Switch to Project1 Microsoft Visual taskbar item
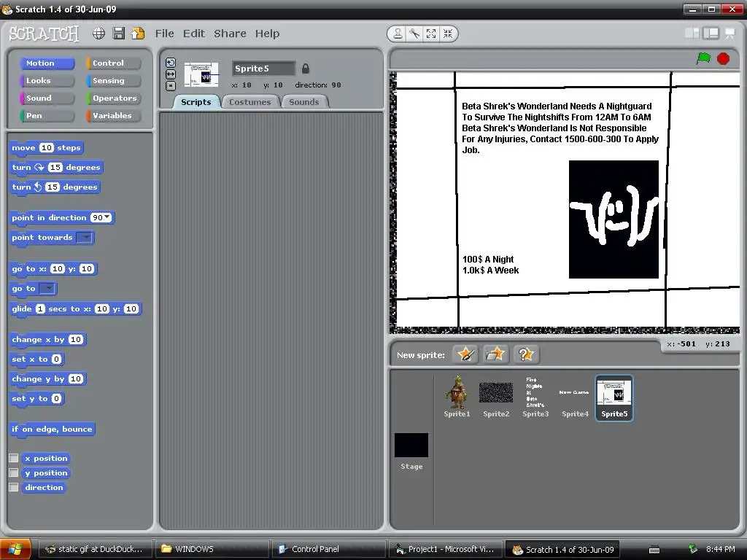The height and width of the screenshot is (560, 747). [446, 549]
